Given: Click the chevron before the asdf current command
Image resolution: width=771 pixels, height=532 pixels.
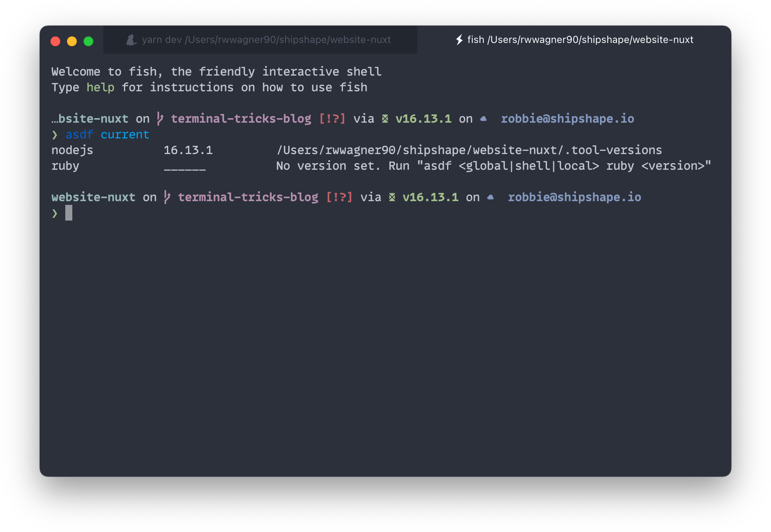Looking at the screenshot, I should pyautogui.click(x=55, y=134).
